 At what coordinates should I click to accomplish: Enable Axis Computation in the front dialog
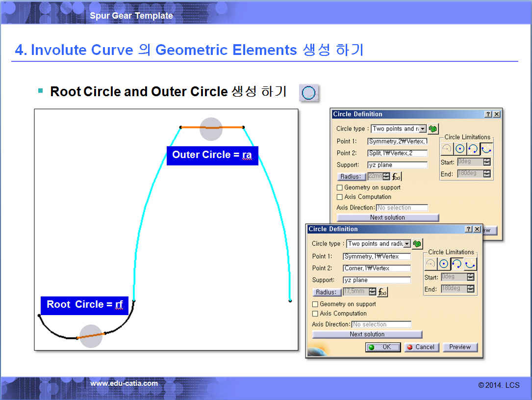tap(315, 314)
